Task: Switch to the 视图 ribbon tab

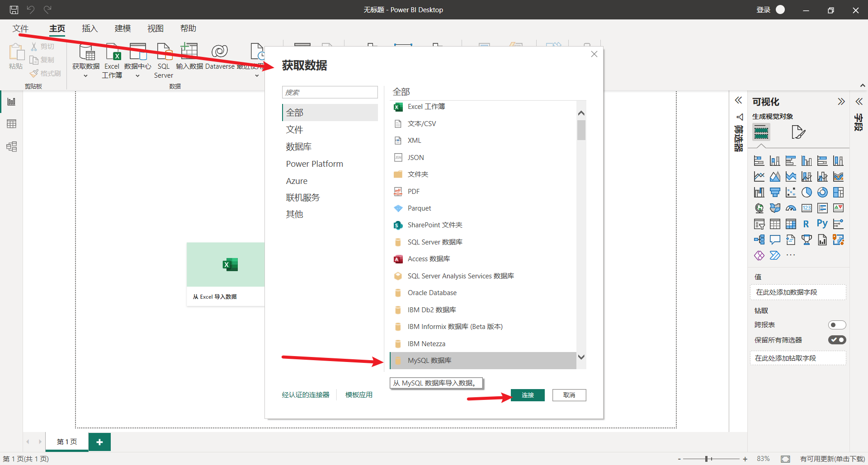Action: point(155,28)
